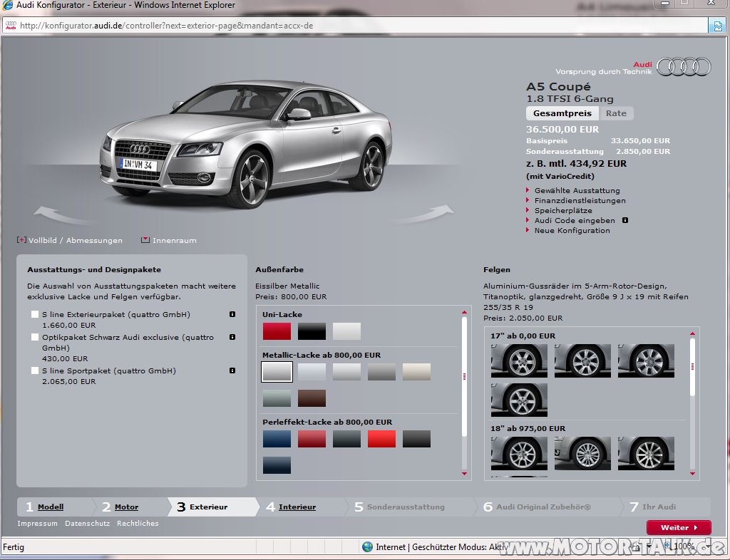This screenshot has width=730, height=560.
Task: Click the Audi favicon in address bar
Action: (x=11, y=26)
